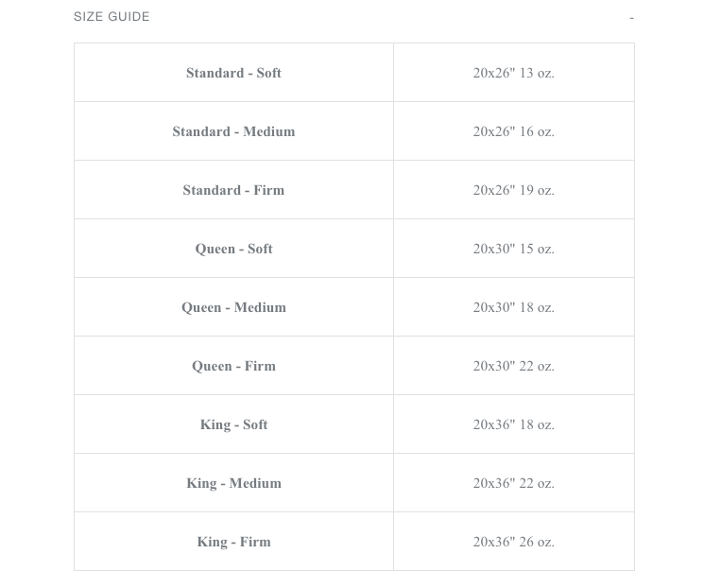721x588 pixels.
Task: Click the 20x30" 15 oz. value
Action: pyautogui.click(x=513, y=249)
